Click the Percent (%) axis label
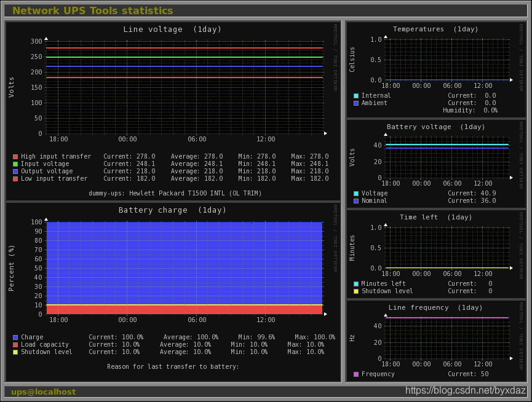 click(x=11, y=268)
